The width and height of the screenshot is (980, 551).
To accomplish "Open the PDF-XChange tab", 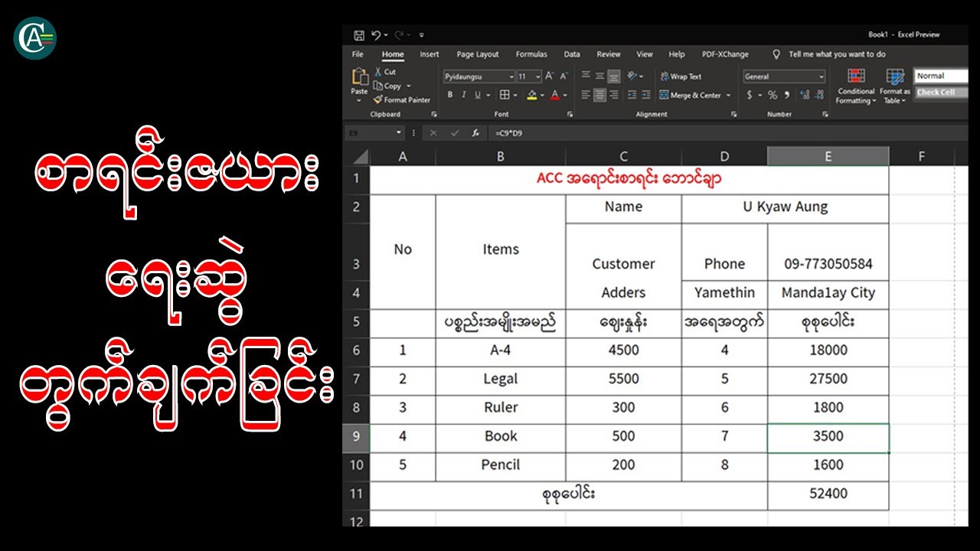I will pos(725,54).
